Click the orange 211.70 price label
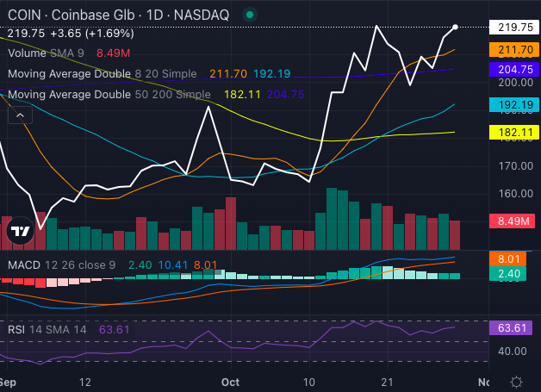Image resolution: width=541 pixels, height=392 pixels. 513,51
